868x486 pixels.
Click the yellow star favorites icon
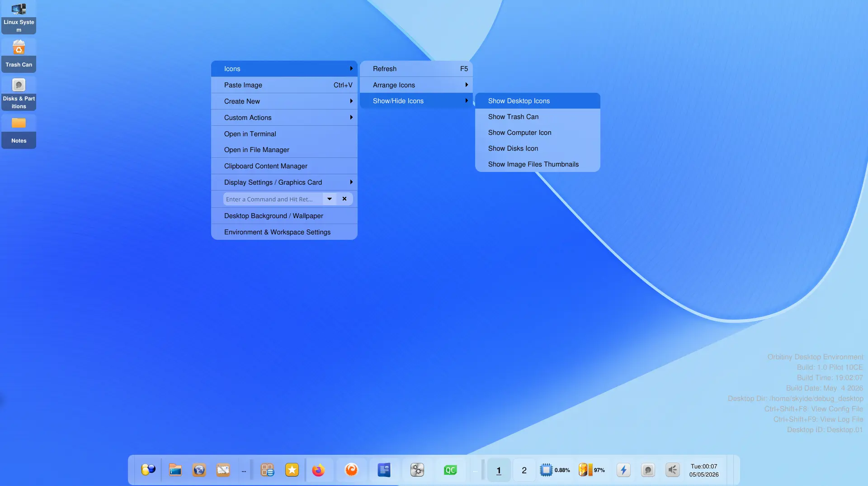292,470
